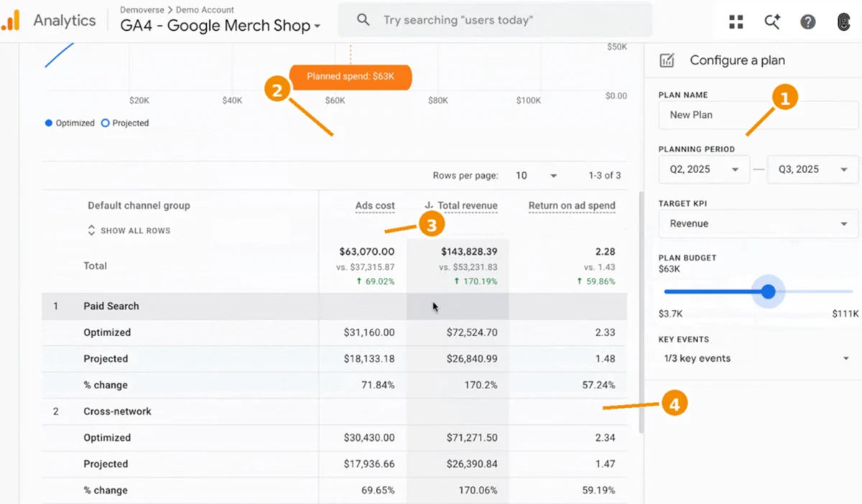Click Paid Search projected cost $18,133.18
The height and width of the screenshot is (504, 862).
369,358
